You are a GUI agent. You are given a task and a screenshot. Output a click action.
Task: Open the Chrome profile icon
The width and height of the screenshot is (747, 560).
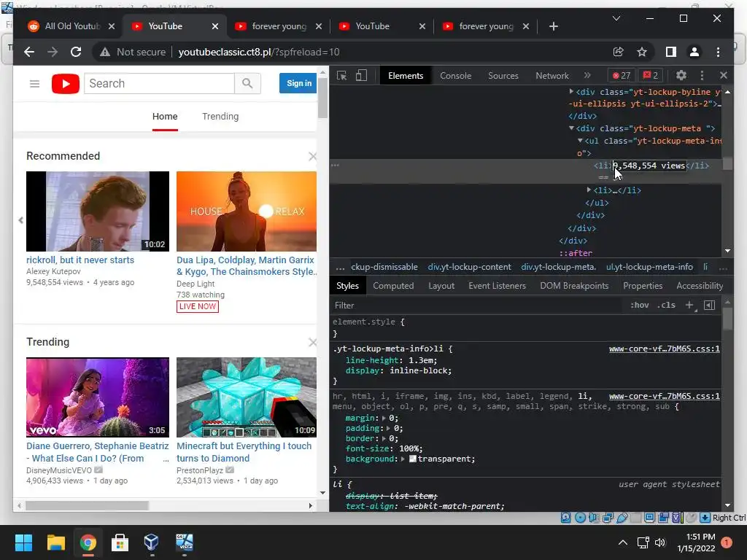694,52
